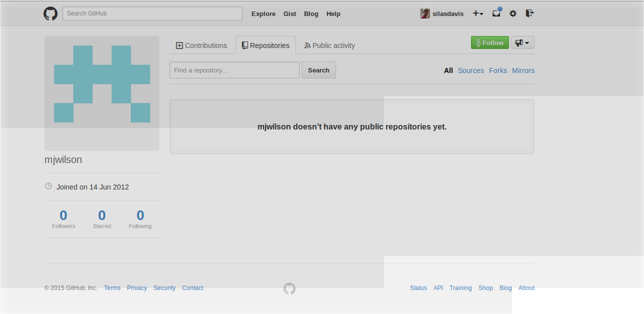Go to Explore in top navigation
The width and height of the screenshot is (644, 314).
coord(263,13)
